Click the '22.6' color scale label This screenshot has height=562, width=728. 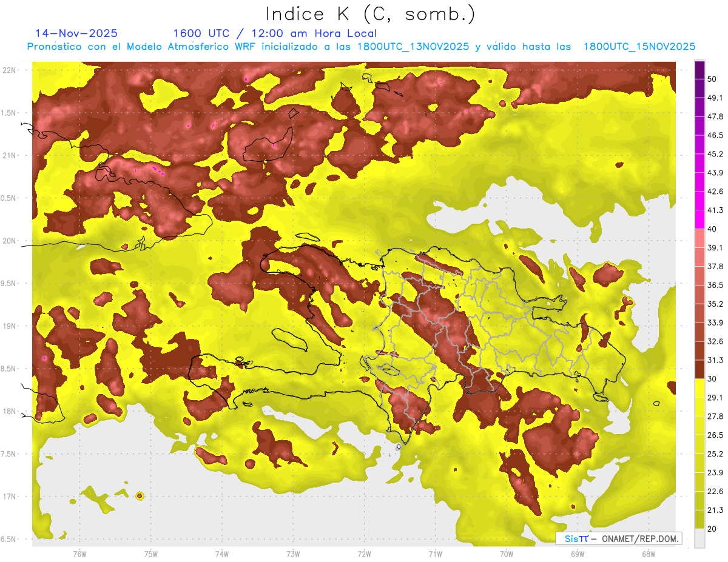[715, 491]
